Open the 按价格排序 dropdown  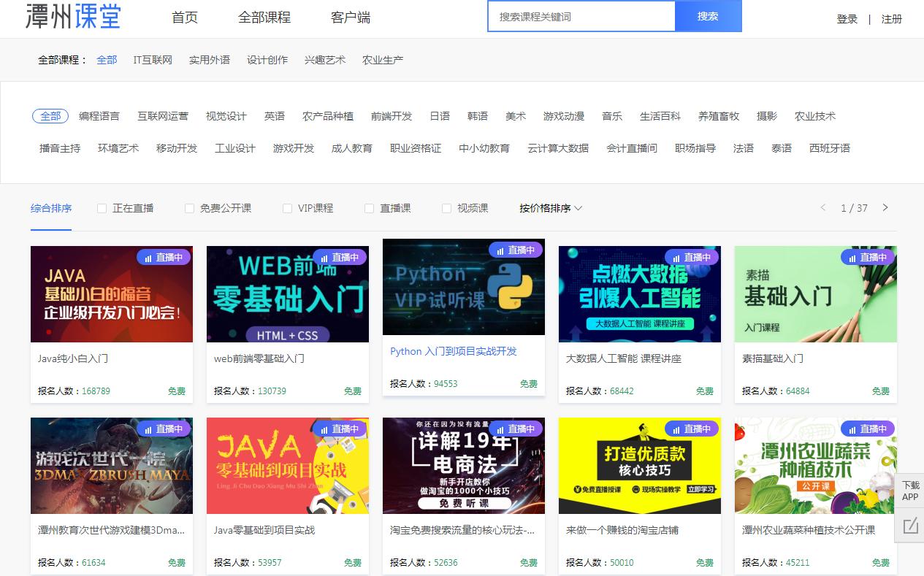tap(548, 208)
